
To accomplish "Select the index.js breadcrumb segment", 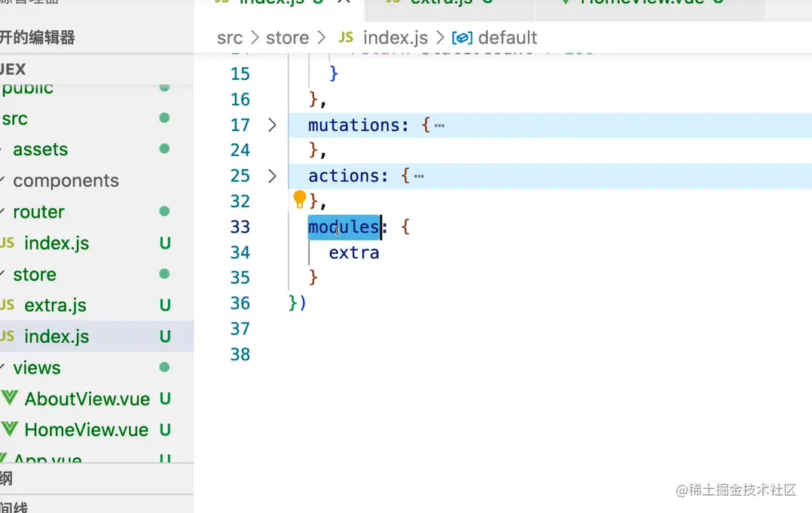I will [395, 38].
